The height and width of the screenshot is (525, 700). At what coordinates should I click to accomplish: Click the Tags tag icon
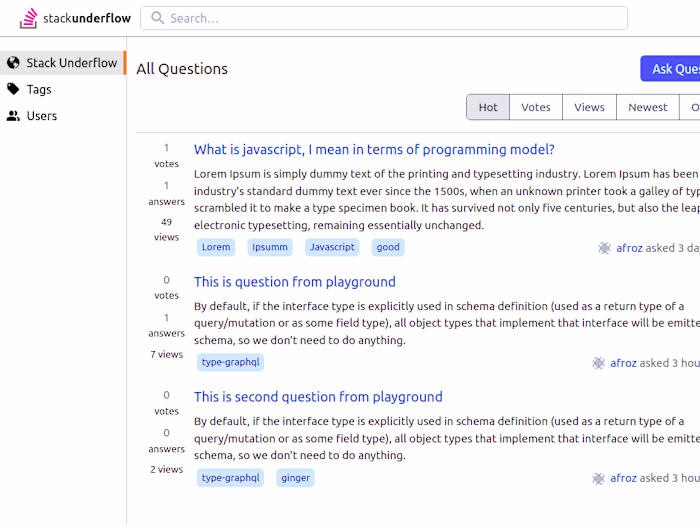(x=13, y=89)
